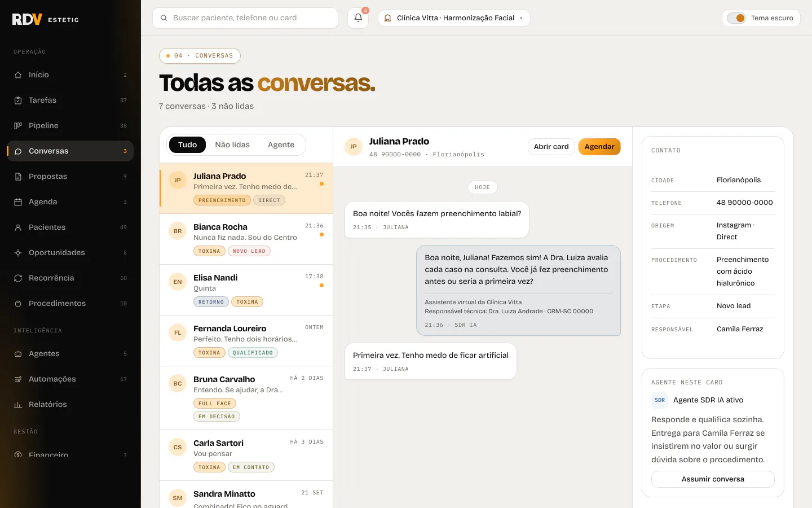
Task: Focus the Buscar paciente search field
Action: [x=245, y=18]
